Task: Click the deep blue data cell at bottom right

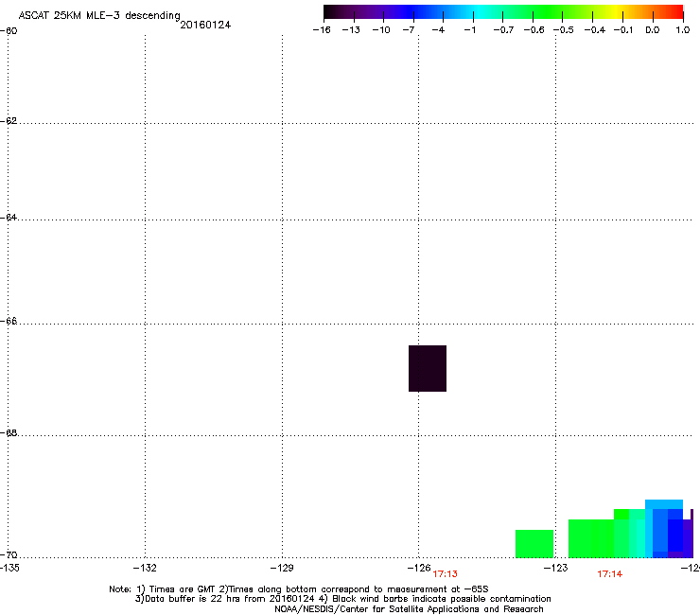Action: 675,536
